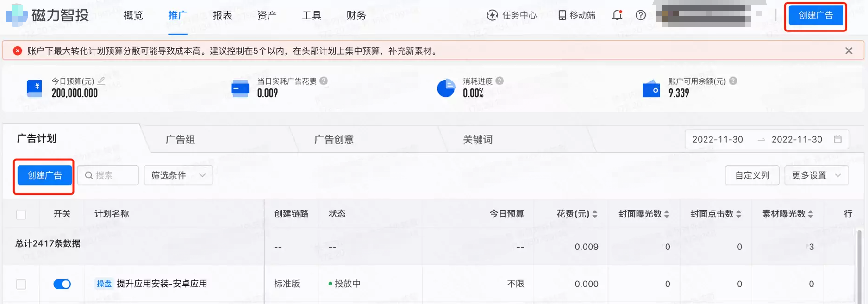Open the 任务中心 task center icon
This screenshot has height=304, width=868.
point(492,15)
